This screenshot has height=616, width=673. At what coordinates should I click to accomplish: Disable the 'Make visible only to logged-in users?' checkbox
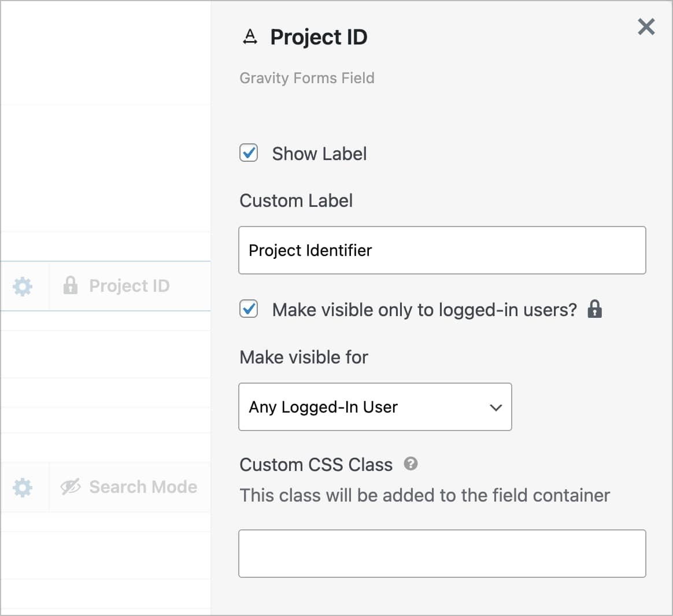pyautogui.click(x=248, y=309)
